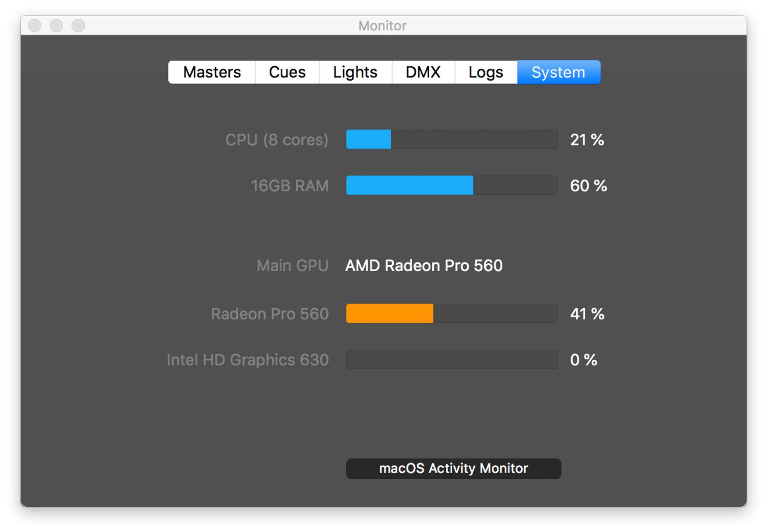Open the Cues tab
Viewport: 767px width, 532px height.
tap(287, 72)
